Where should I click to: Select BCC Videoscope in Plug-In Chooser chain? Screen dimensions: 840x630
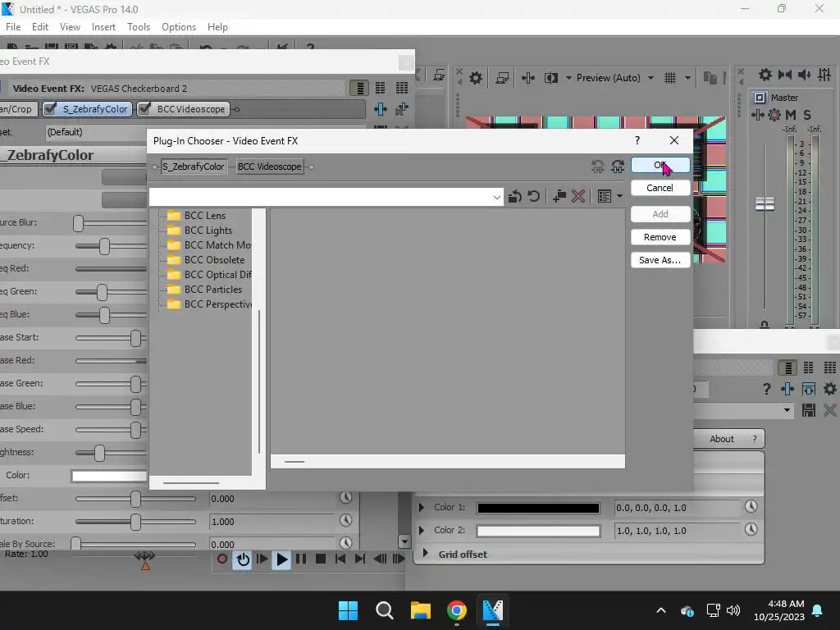click(x=269, y=167)
